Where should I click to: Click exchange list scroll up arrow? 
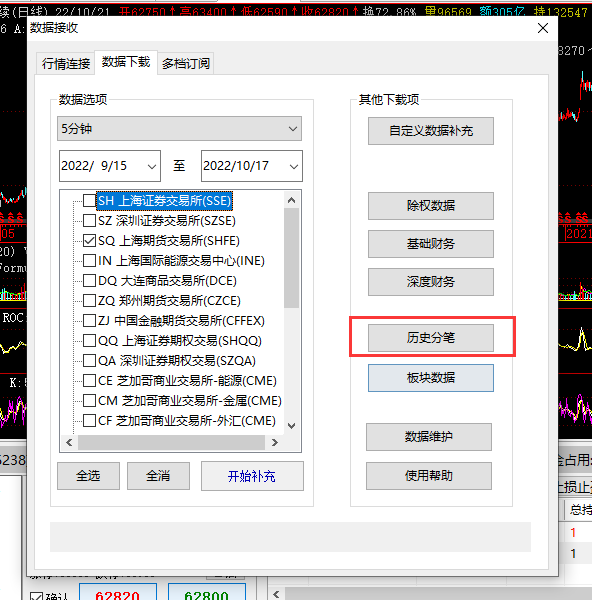[x=291, y=200]
